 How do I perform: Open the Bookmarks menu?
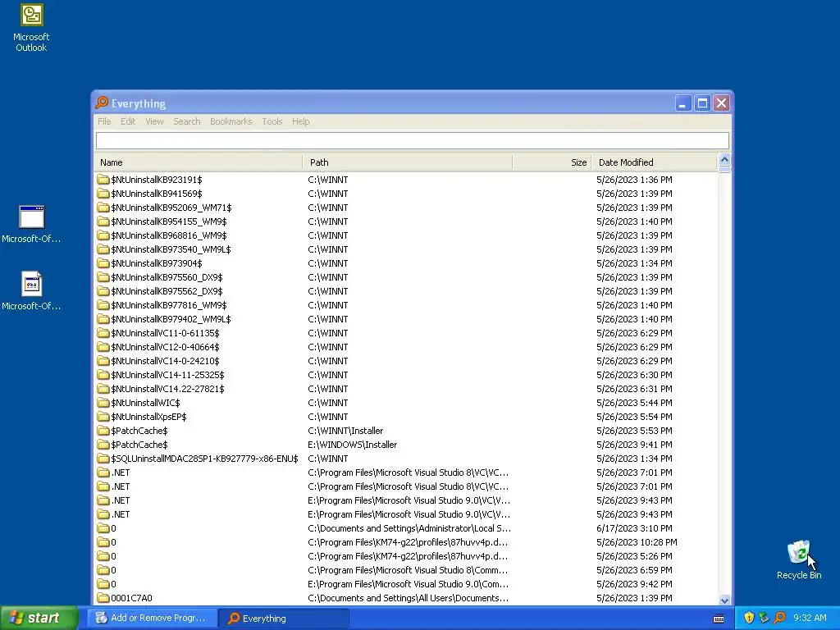click(231, 121)
